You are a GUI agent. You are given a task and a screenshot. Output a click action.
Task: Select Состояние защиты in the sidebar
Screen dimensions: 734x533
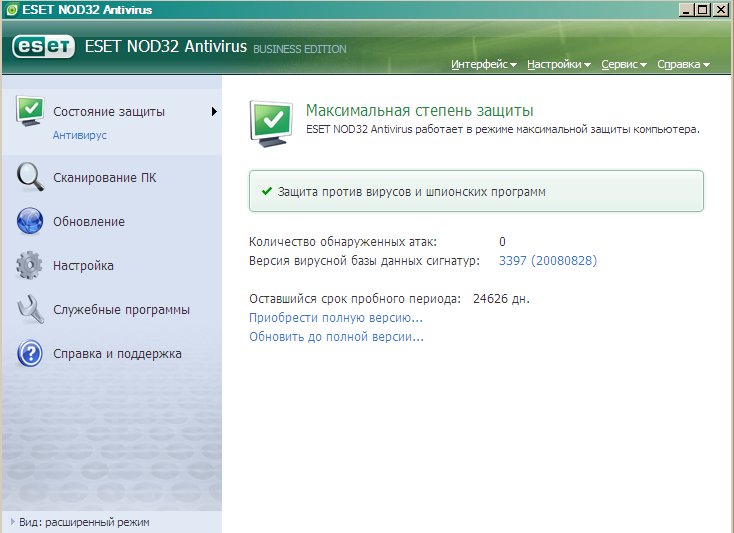point(109,111)
